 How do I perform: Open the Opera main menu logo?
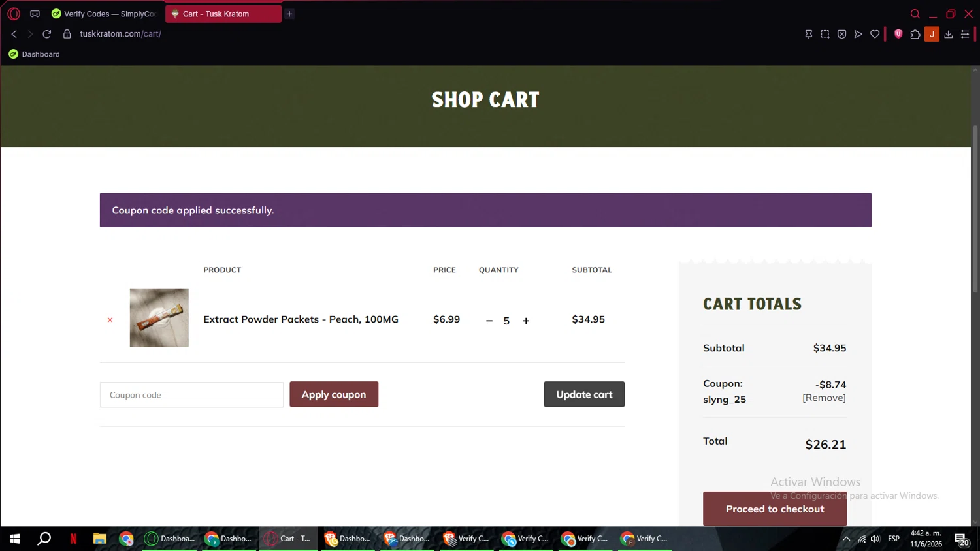[14, 14]
